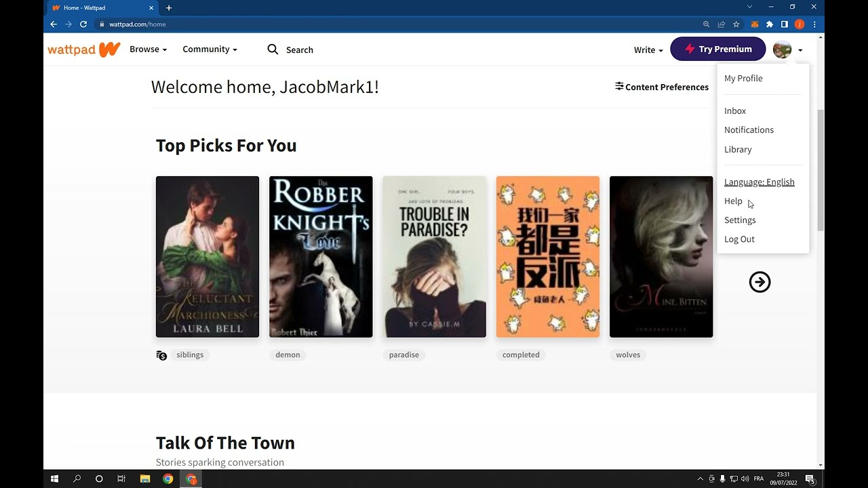
Task: Click the Search text field
Action: point(300,50)
